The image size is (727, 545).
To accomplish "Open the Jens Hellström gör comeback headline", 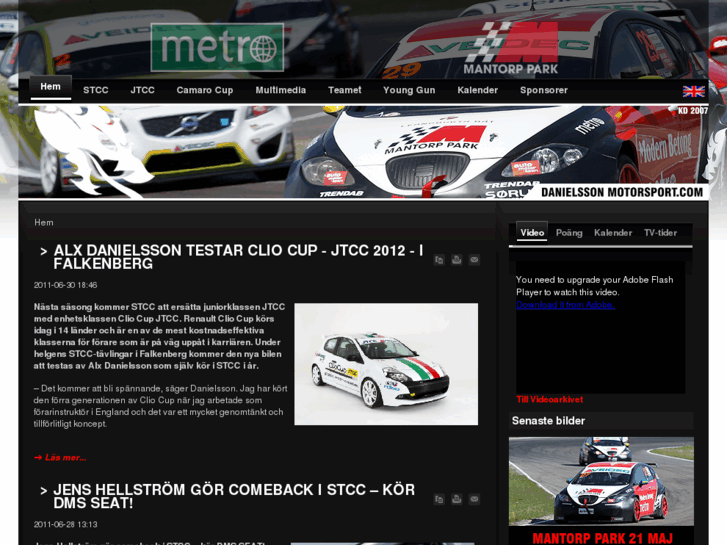I will [234, 496].
